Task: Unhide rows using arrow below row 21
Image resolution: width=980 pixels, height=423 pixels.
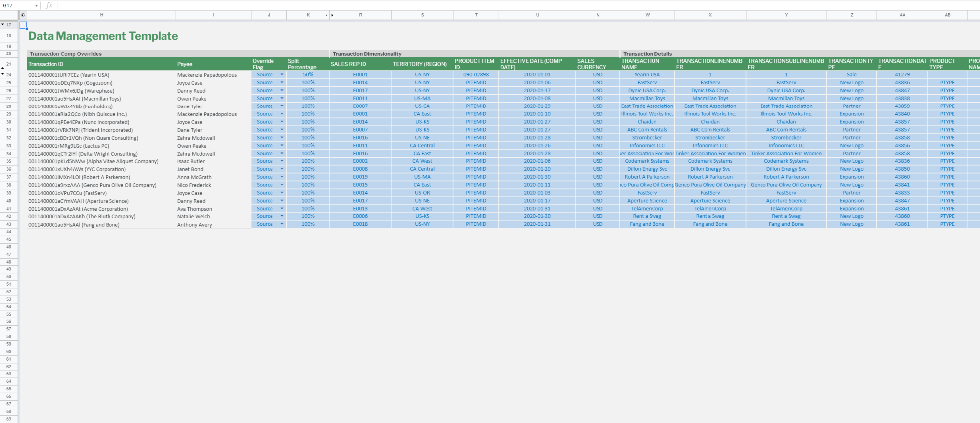Action: [2, 68]
